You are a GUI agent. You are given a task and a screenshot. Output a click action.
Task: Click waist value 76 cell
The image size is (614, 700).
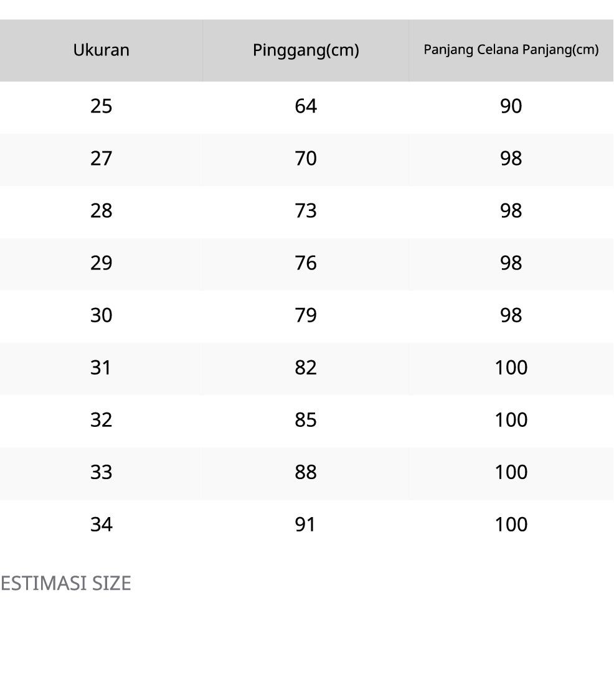(x=306, y=263)
